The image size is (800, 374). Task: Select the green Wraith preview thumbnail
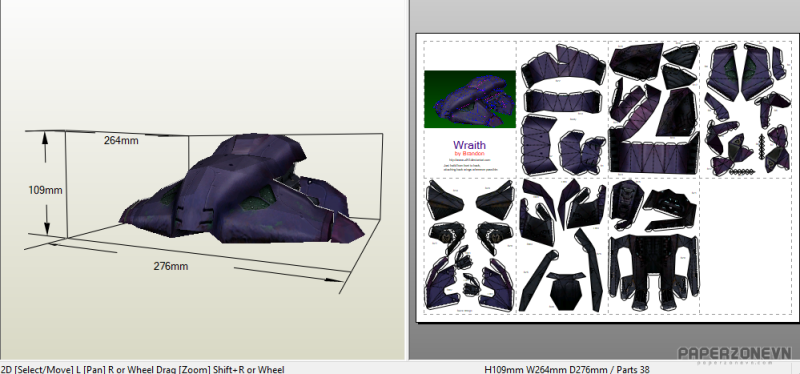pos(470,99)
